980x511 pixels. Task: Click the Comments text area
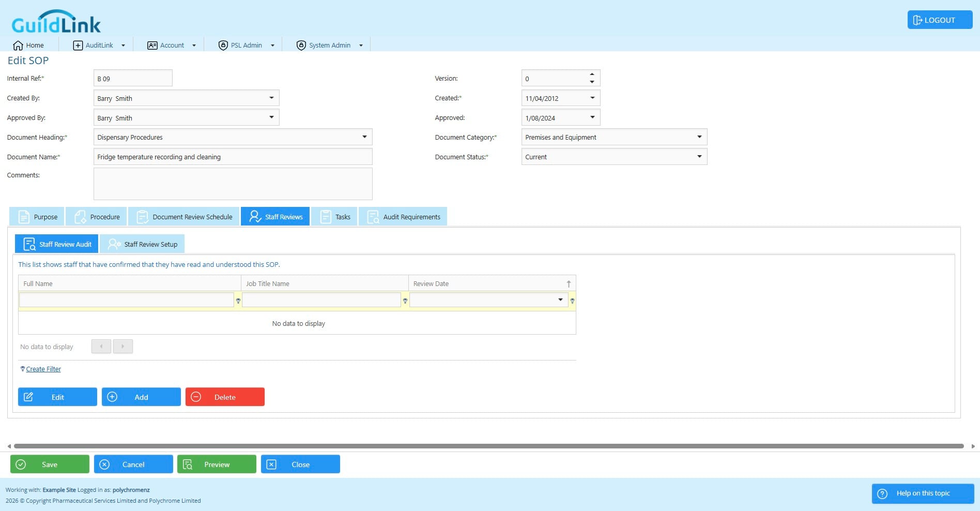[x=233, y=184]
